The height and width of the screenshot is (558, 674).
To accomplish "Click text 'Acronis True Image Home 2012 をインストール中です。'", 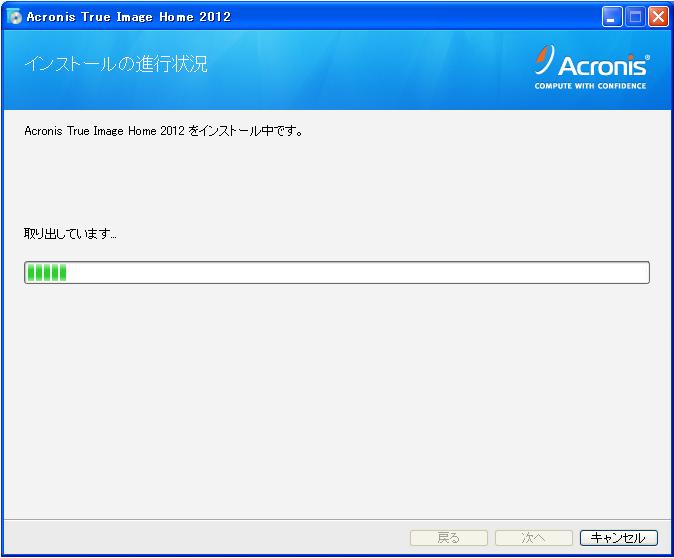I will [x=163, y=131].
